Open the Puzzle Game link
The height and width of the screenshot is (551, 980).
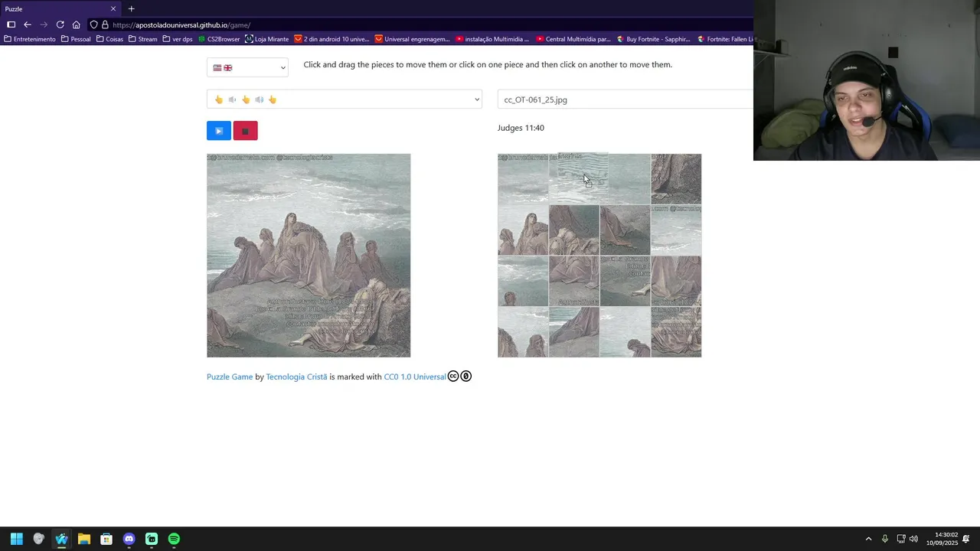point(230,377)
